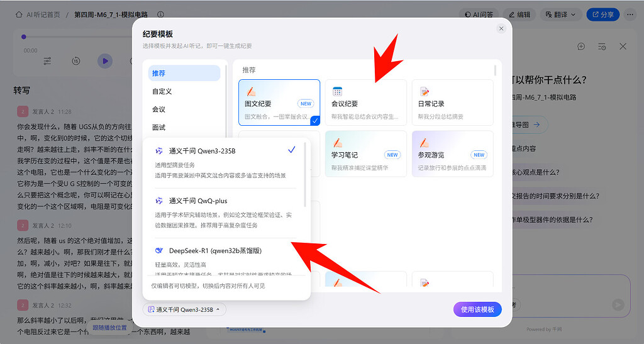644x344 pixels.
Task: Click the QwQ-plus model logo icon
Action: click(159, 201)
